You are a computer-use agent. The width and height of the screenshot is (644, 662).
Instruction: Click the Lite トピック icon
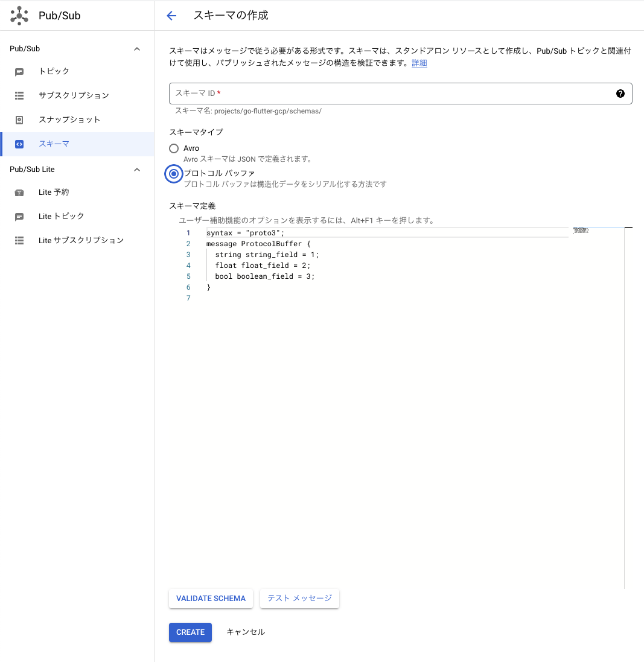click(x=19, y=217)
